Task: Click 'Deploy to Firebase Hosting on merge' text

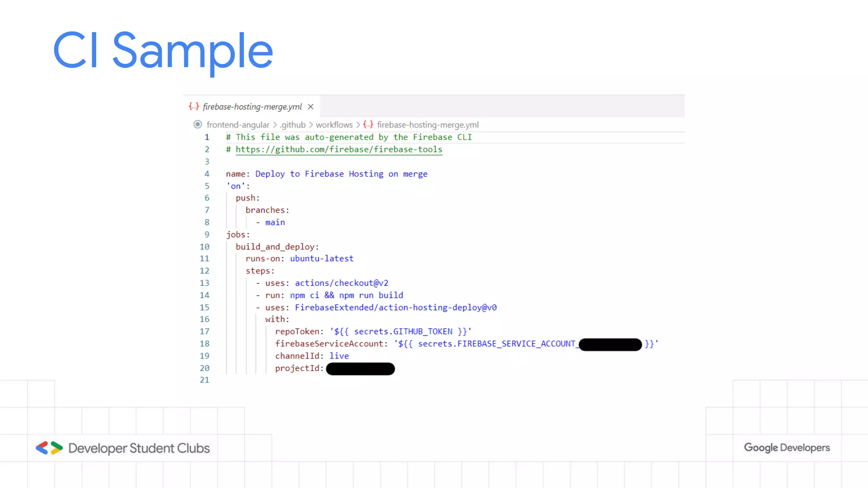Action: (341, 174)
